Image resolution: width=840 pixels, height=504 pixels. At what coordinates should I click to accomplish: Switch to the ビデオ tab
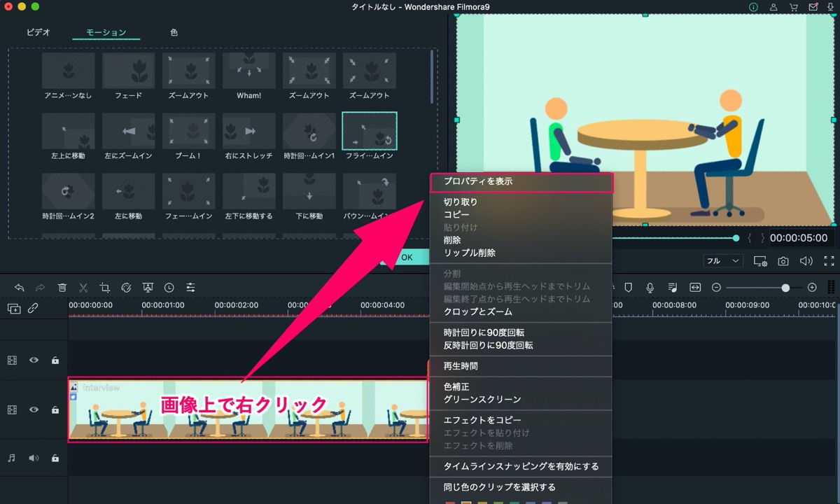[38, 33]
